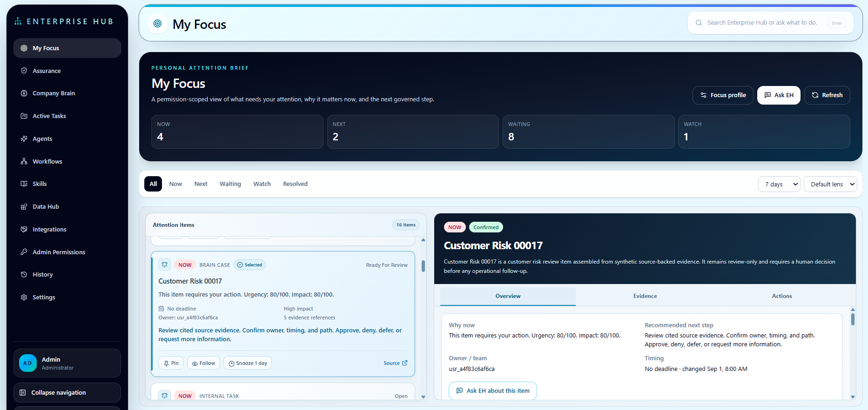This screenshot has height=410, width=868.
Task: Switch to the Evidence tab
Action: pyautogui.click(x=645, y=296)
